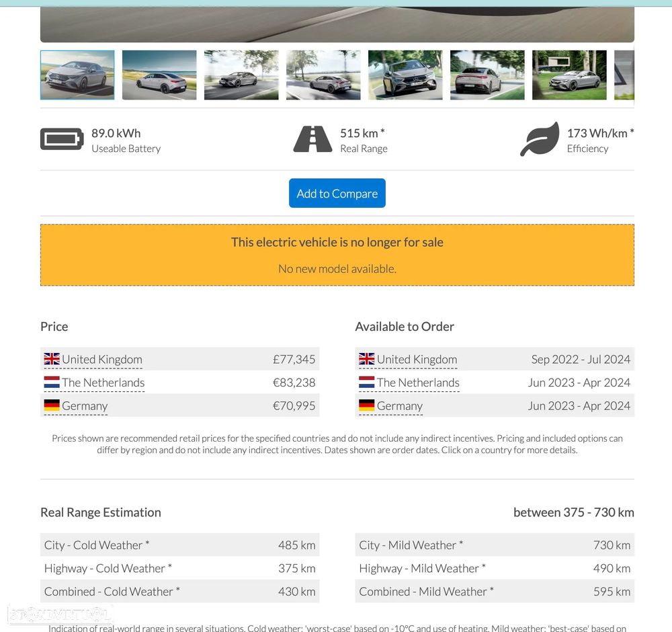This screenshot has height=632, width=672.
Task: Click Combined - Cold Weather row
Action: 180,591
